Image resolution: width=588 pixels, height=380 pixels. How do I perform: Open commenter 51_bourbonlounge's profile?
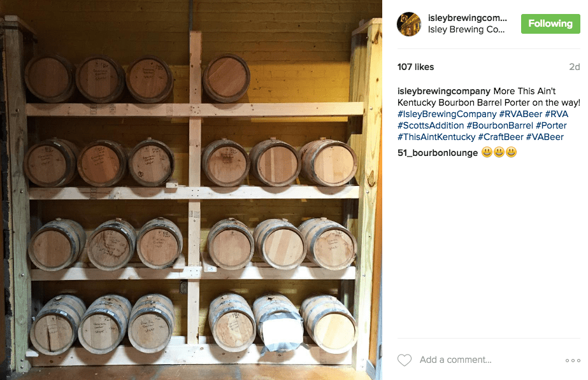[438, 153]
